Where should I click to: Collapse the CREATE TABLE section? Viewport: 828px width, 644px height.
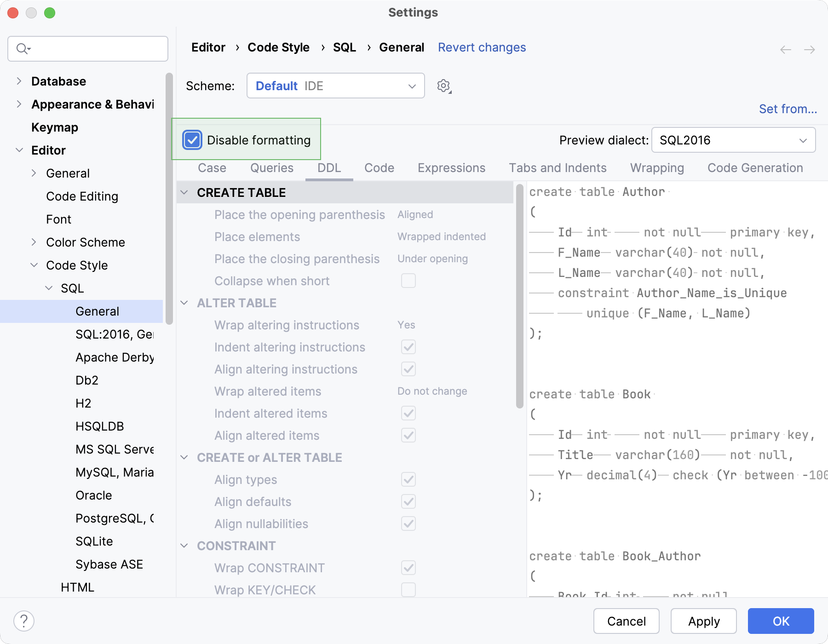pyautogui.click(x=184, y=192)
